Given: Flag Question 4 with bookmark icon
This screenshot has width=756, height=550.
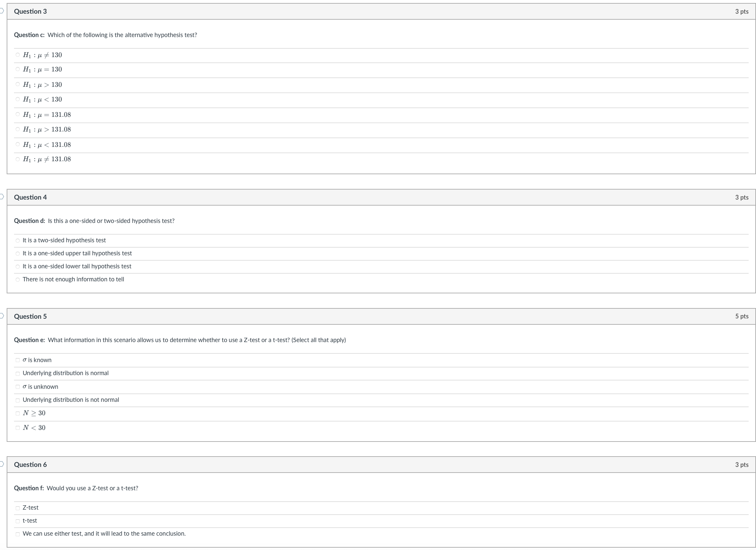Looking at the screenshot, I should tap(1, 197).
